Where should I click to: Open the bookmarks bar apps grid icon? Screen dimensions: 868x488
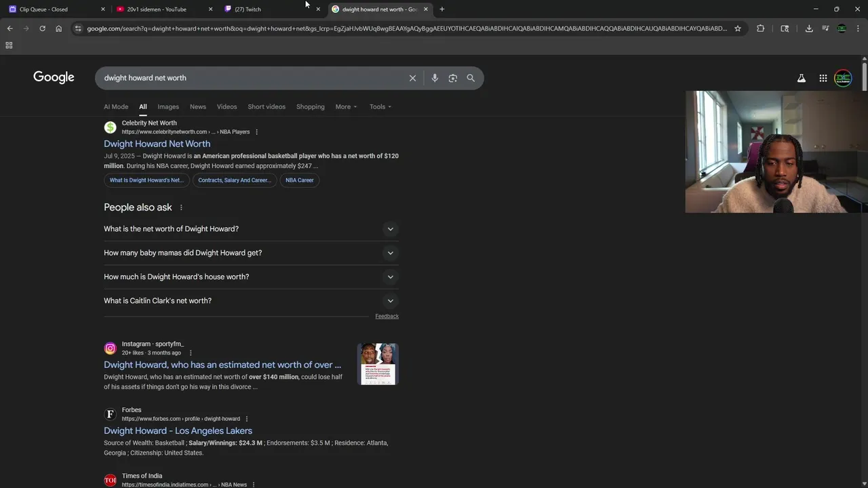point(9,45)
